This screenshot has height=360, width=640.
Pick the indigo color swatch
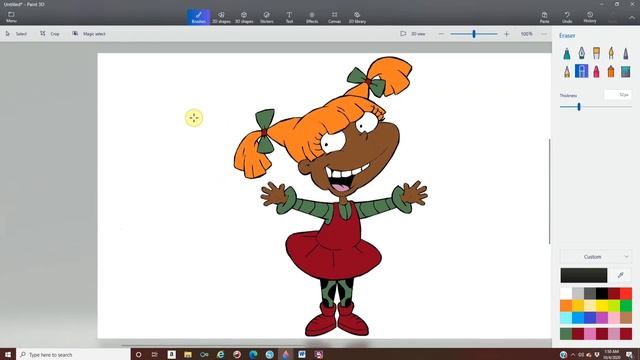(x=590, y=317)
